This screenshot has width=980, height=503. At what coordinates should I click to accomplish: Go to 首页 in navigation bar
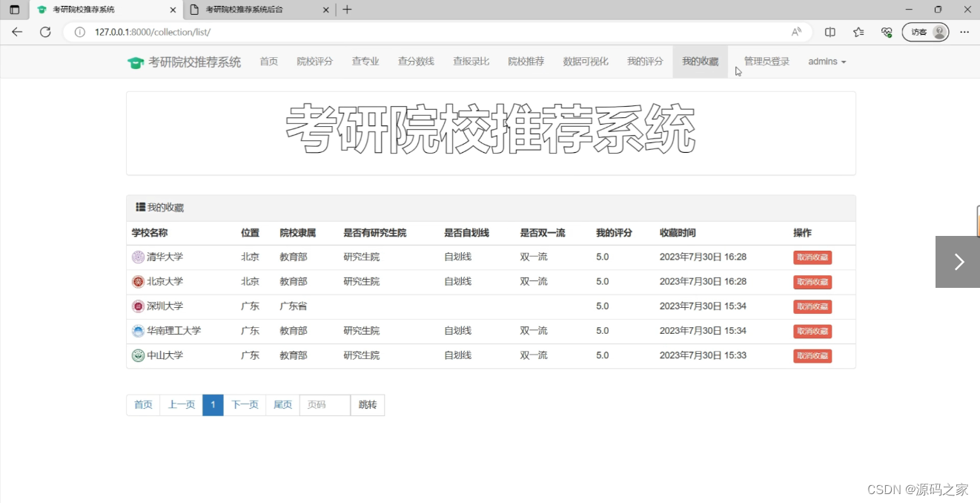(268, 62)
